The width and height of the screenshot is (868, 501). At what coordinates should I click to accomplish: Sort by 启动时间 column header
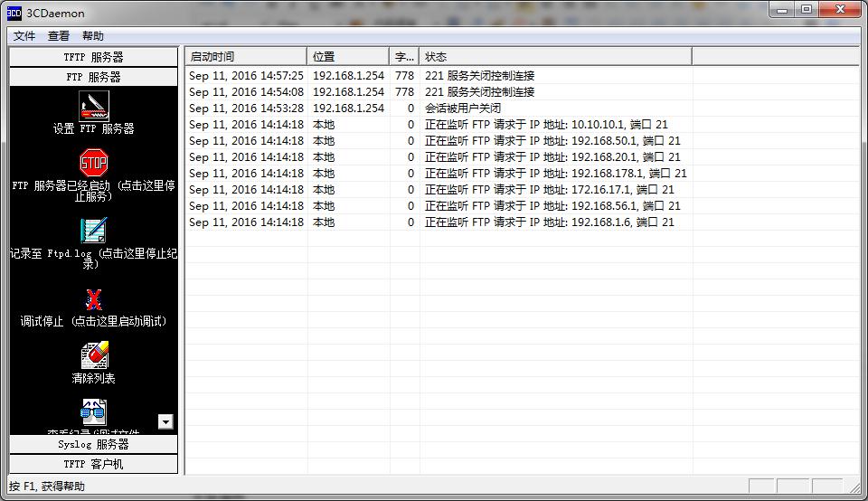(246, 56)
